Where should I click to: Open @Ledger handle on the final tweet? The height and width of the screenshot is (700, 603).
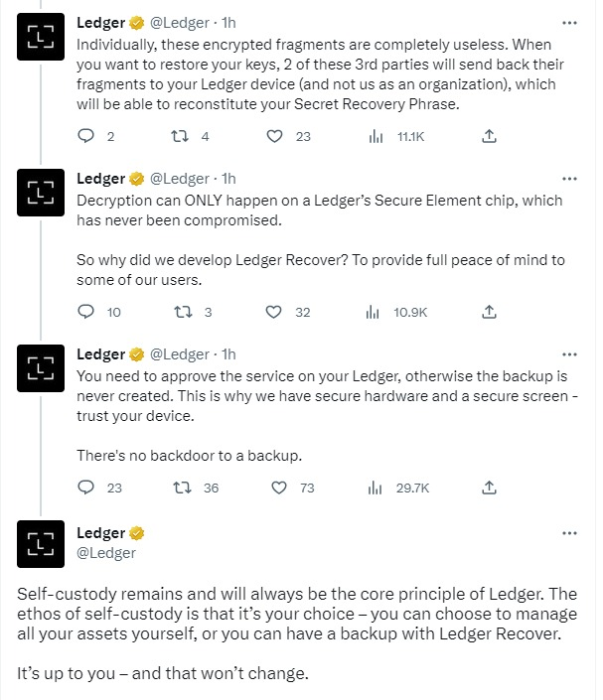106,553
